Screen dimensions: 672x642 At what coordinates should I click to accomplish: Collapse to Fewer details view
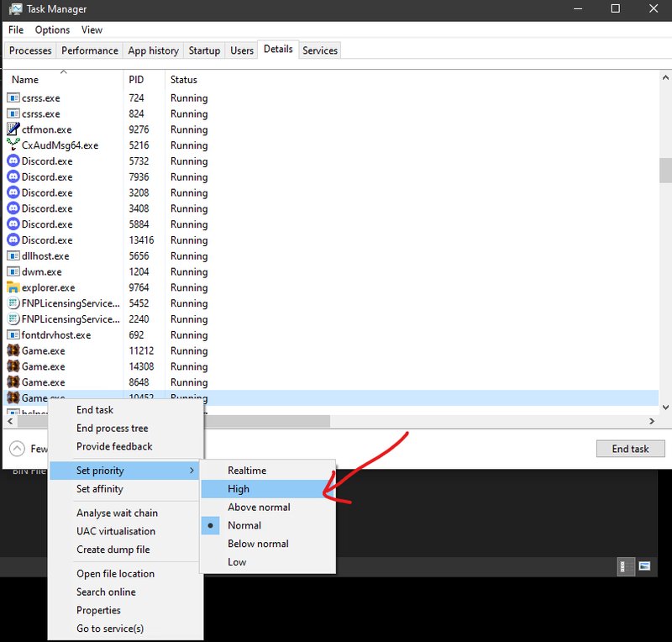point(29,449)
